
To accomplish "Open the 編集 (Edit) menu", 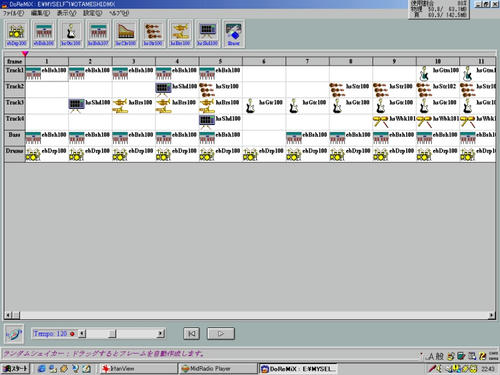I will point(40,13).
